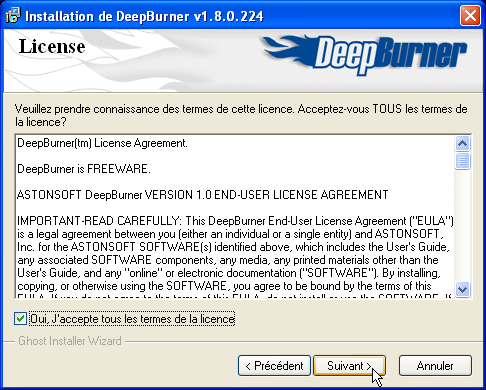
Task: Click "DeepBurner is FREEWARE." line
Action: [84, 169]
